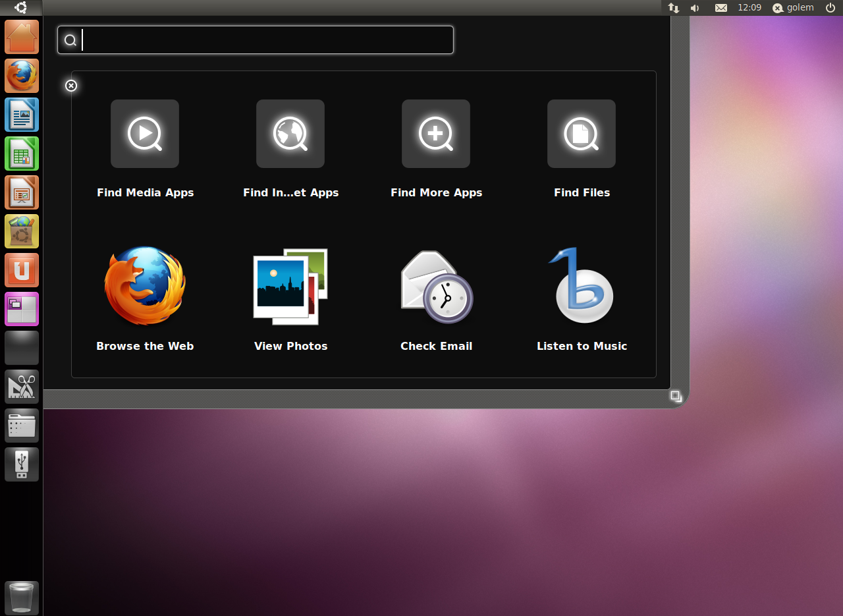Viewport: 843px width, 616px height.
Task: Launch LibreOffice Writer
Action: pos(21,115)
